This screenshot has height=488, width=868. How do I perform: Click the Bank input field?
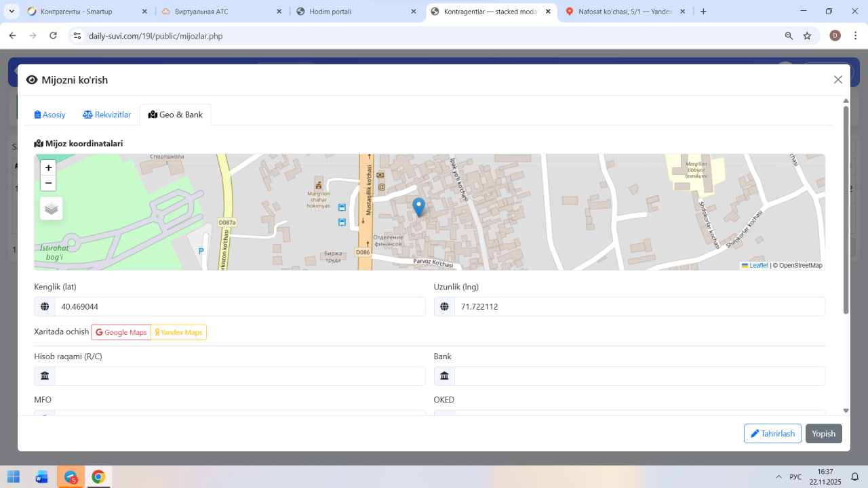pos(639,376)
